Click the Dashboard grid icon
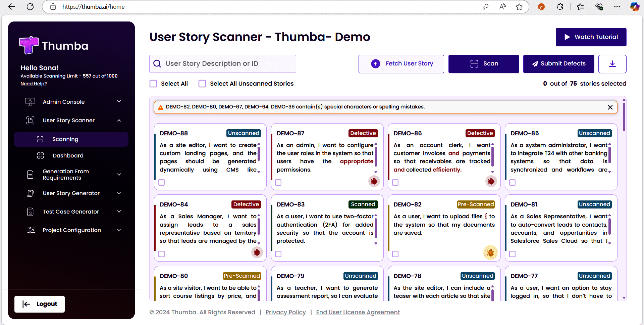This screenshot has height=325, width=644. (x=40, y=155)
